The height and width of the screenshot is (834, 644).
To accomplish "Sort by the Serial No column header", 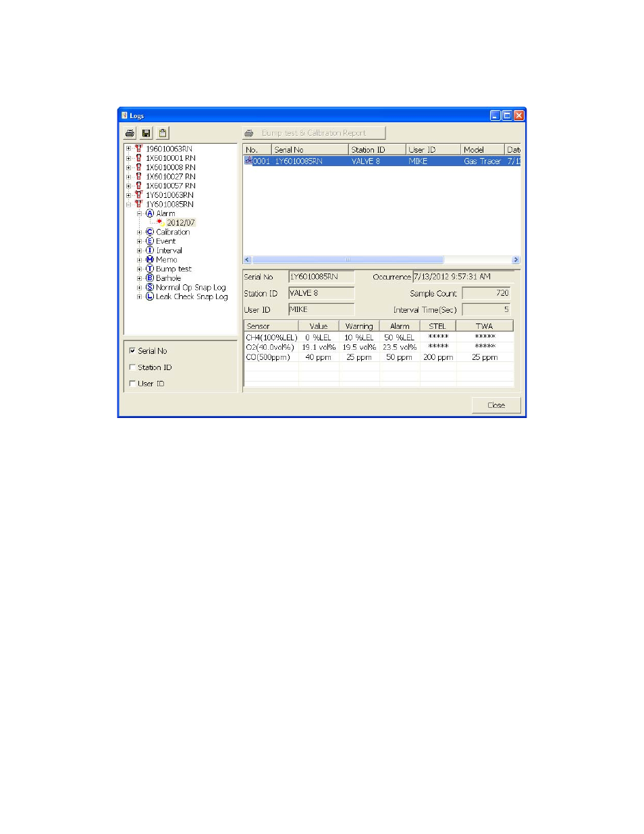I will tap(310, 150).
